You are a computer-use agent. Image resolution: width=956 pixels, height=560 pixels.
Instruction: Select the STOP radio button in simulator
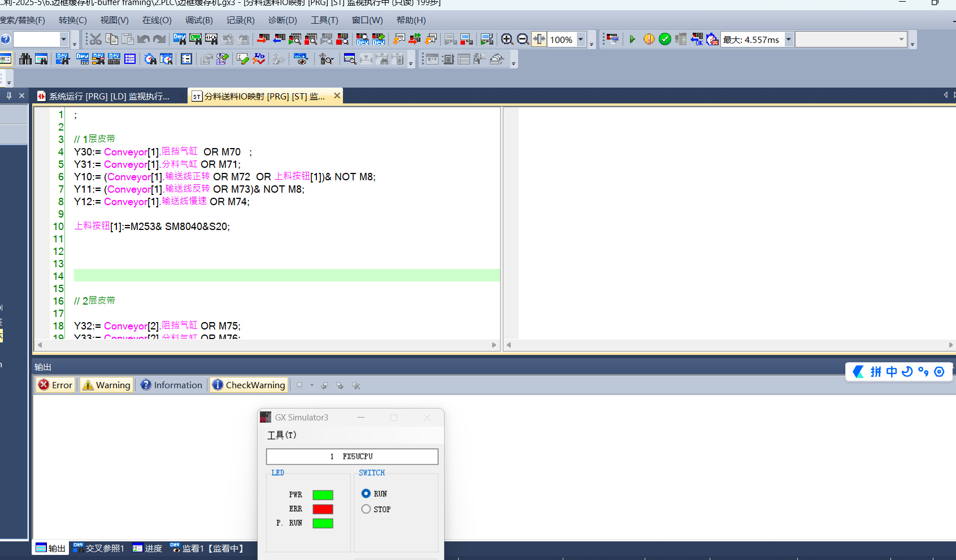pyautogui.click(x=366, y=509)
